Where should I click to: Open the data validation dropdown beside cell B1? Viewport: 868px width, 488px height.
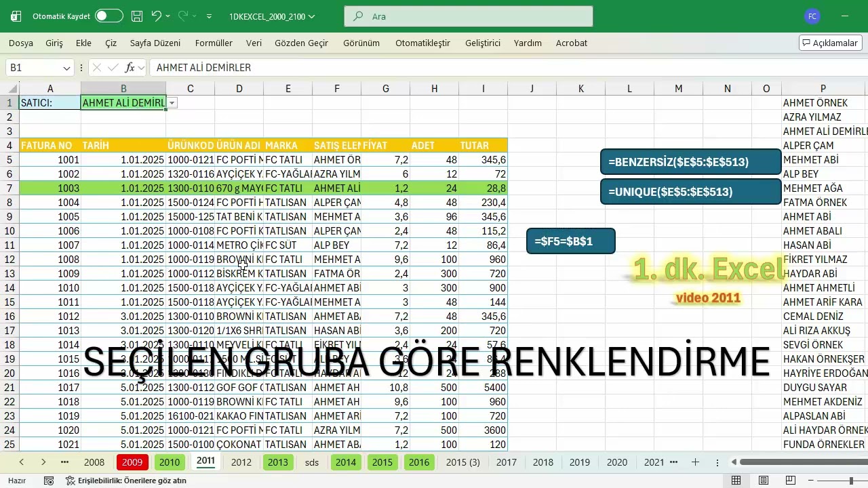(x=172, y=103)
